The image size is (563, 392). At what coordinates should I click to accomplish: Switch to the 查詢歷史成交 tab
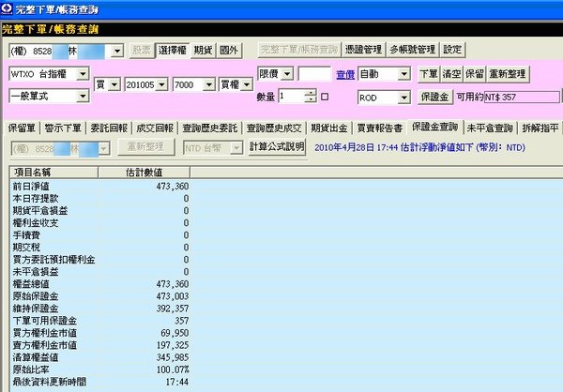click(x=274, y=128)
